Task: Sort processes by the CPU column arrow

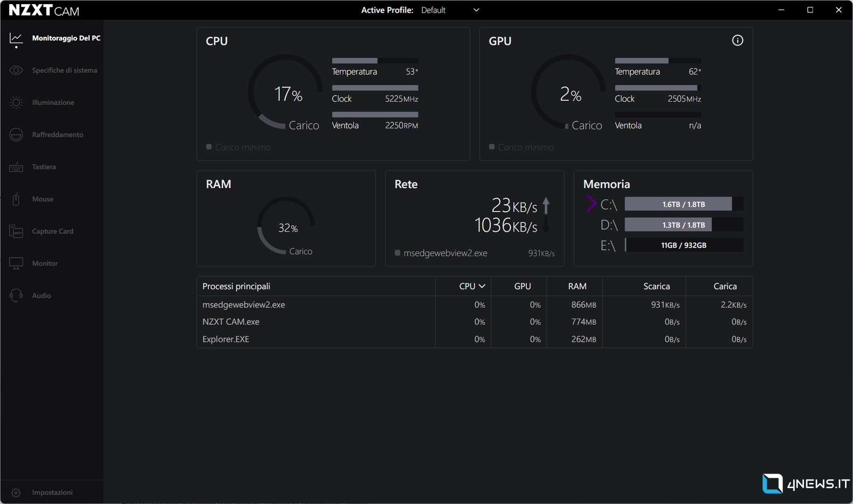Action: 482,287
